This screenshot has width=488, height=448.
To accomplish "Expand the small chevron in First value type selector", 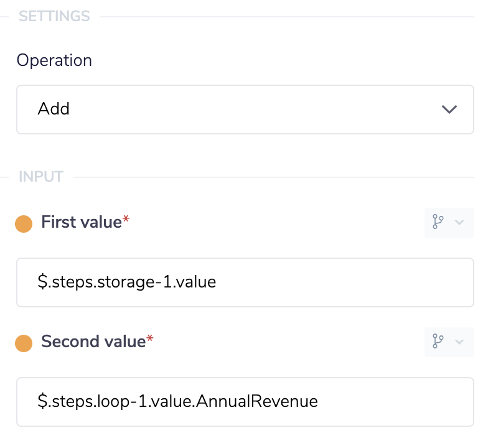I will (460, 223).
